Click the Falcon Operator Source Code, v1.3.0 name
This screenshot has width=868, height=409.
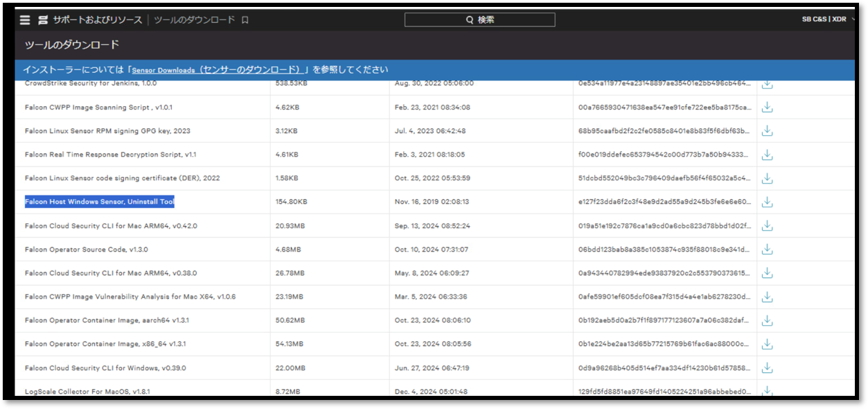tap(86, 250)
